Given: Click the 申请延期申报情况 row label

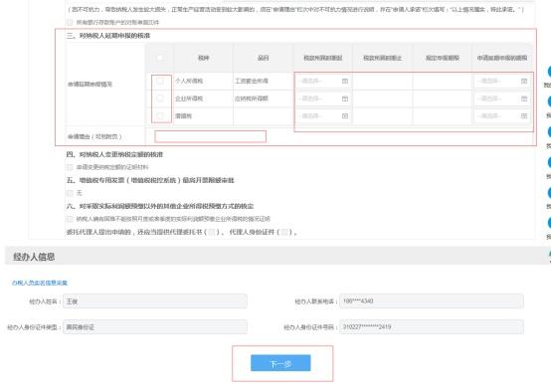Looking at the screenshot, I should click(90, 84).
